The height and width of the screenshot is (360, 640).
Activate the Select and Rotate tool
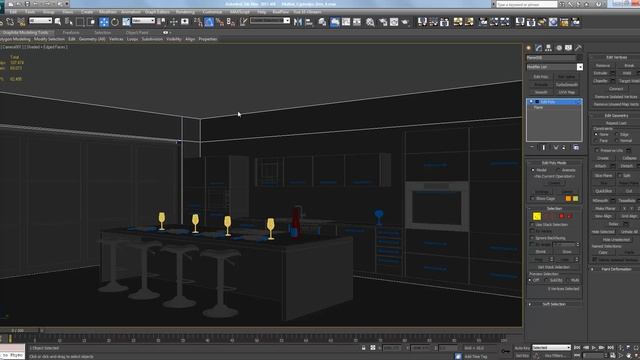(x=115, y=22)
